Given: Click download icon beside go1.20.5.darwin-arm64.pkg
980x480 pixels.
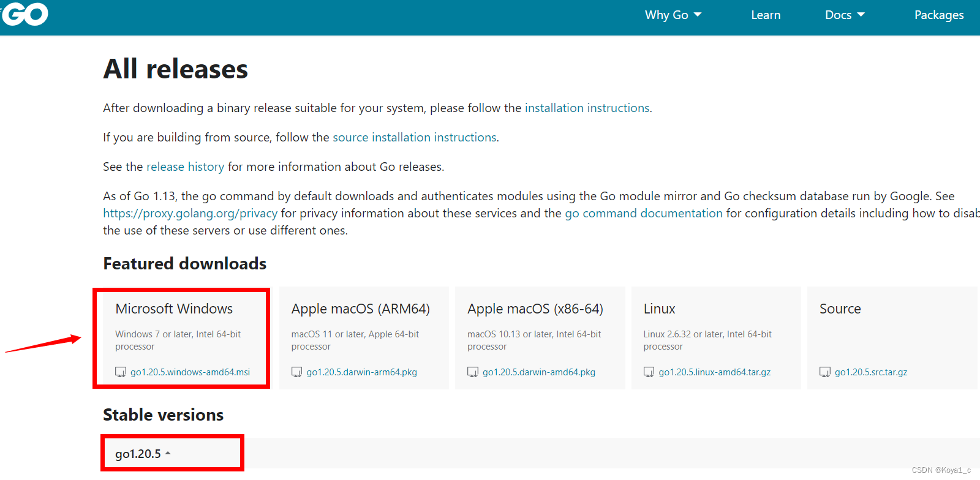Looking at the screenshot, I should coord(296,372).
